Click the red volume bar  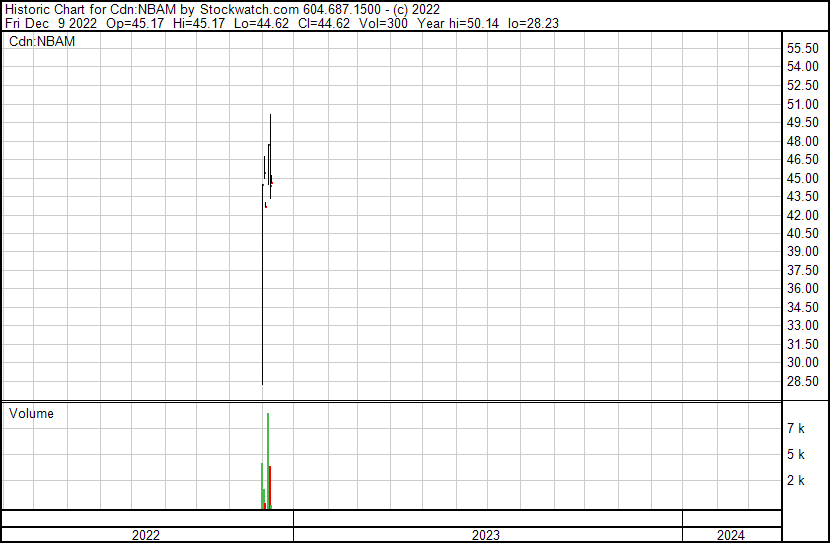(x=271, y=488)
